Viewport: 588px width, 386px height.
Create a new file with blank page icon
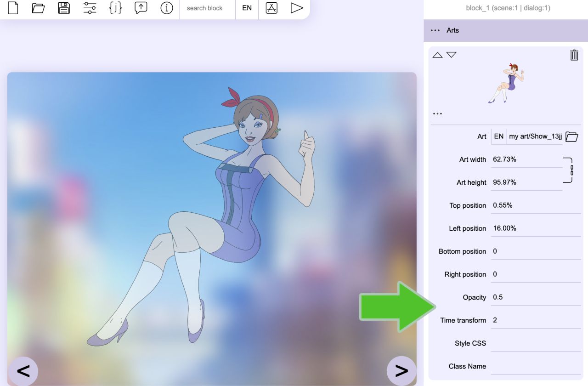13,8
